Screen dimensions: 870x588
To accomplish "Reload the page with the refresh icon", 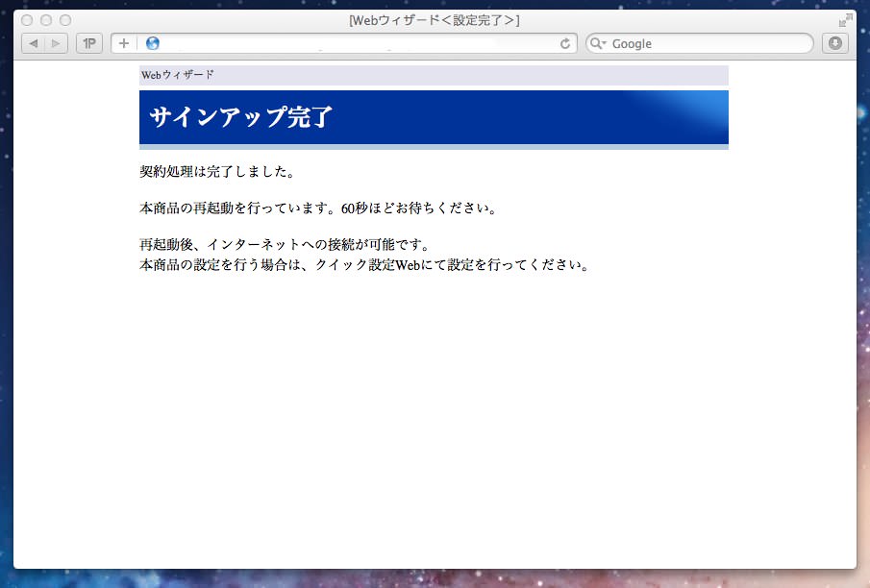I will (565, 43).
